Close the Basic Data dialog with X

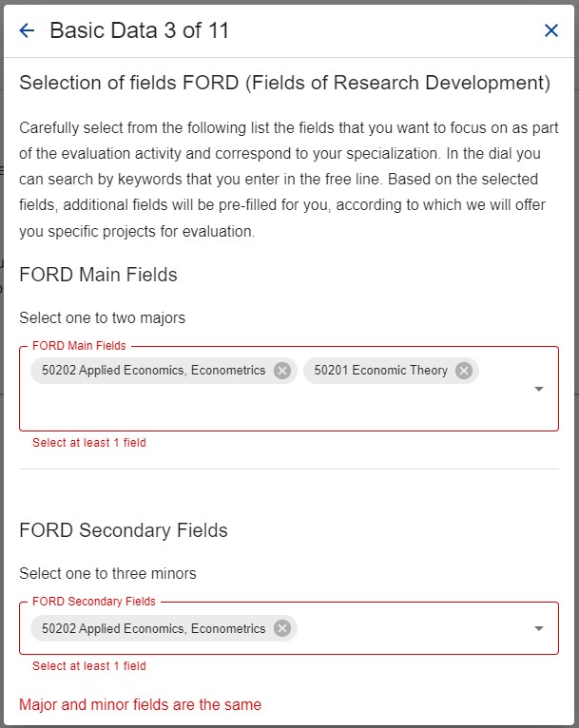(x=551, y=30)
